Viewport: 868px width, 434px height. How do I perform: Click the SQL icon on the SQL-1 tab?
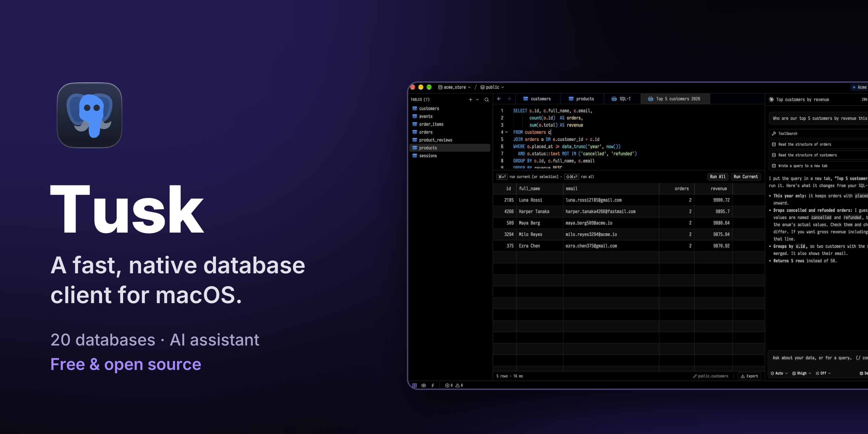point(614,99)
